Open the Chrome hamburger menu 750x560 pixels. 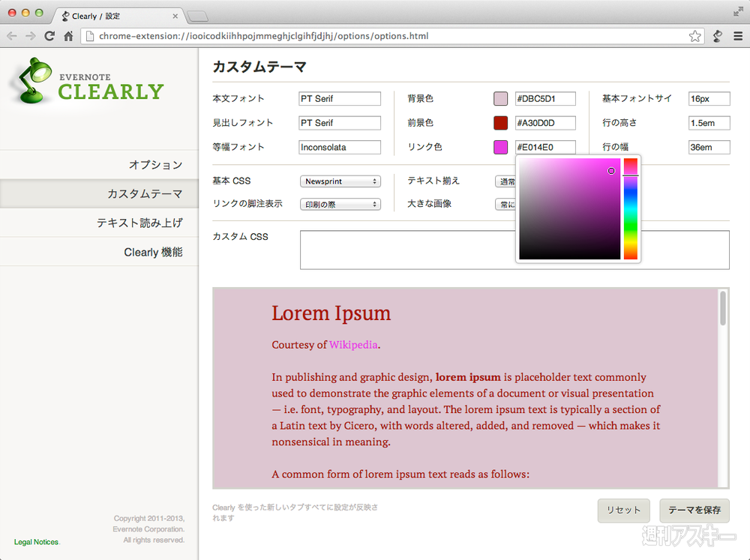(738, 36)
